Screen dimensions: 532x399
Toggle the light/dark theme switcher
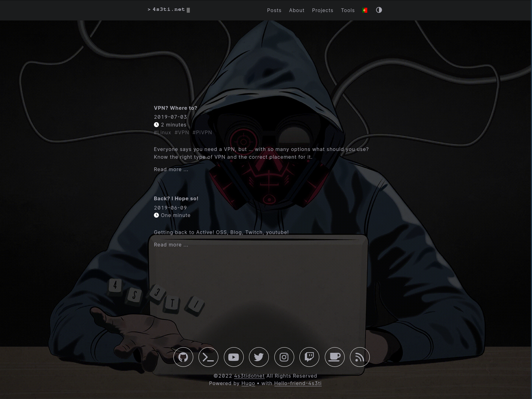[379, 10]
